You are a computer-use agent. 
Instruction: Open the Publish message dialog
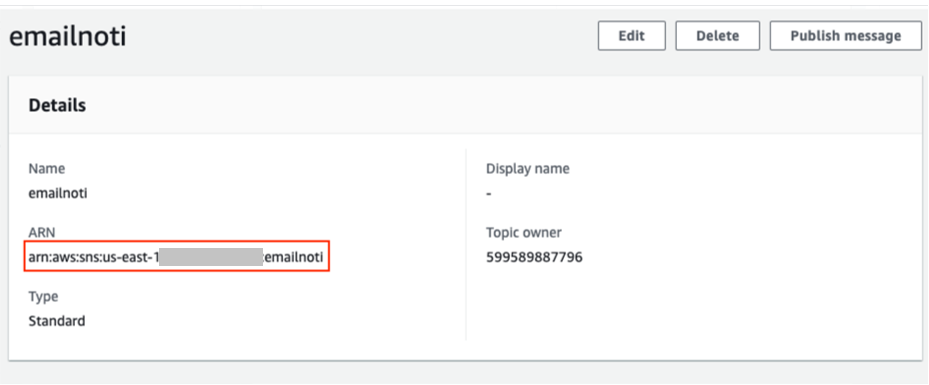[845, 36]
